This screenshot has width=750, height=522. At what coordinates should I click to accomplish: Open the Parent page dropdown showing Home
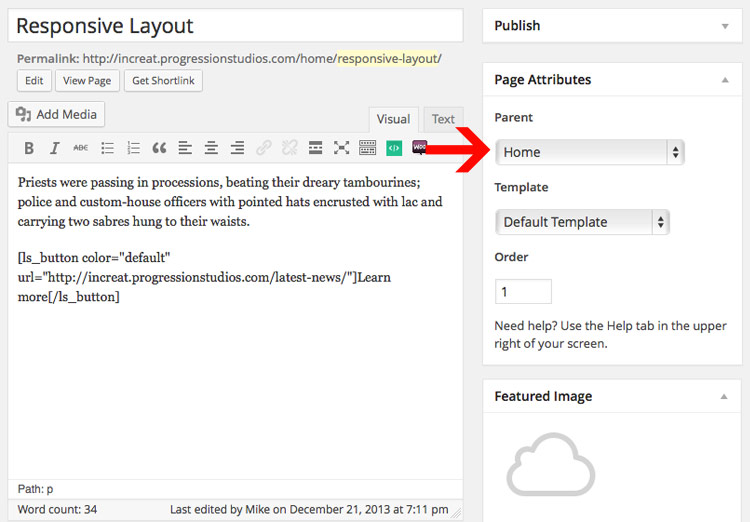click(x=590, y=152)
